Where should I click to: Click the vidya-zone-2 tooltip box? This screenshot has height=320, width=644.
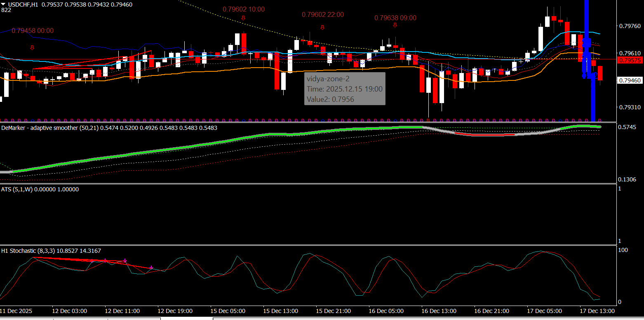point(345,89)
